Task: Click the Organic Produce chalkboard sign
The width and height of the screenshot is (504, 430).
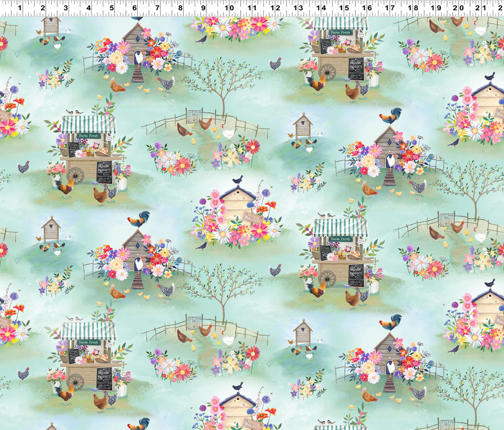Action: pos(104,172)
